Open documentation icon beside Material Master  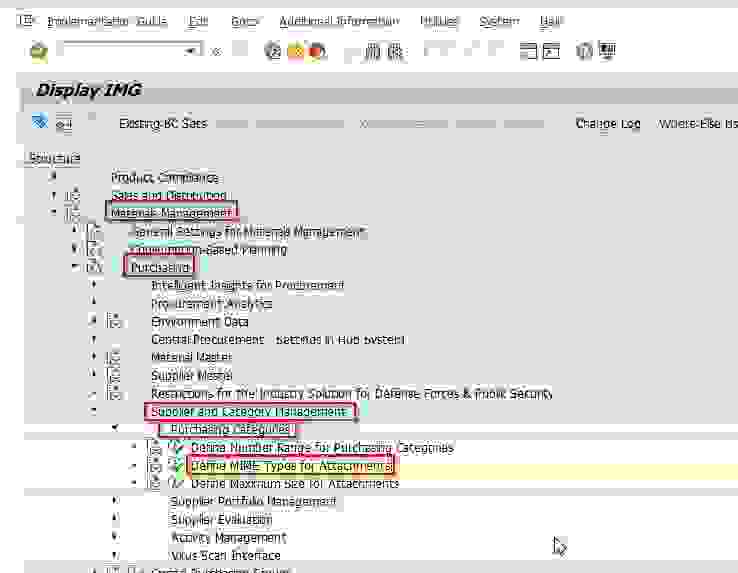(x=114, y=358)
